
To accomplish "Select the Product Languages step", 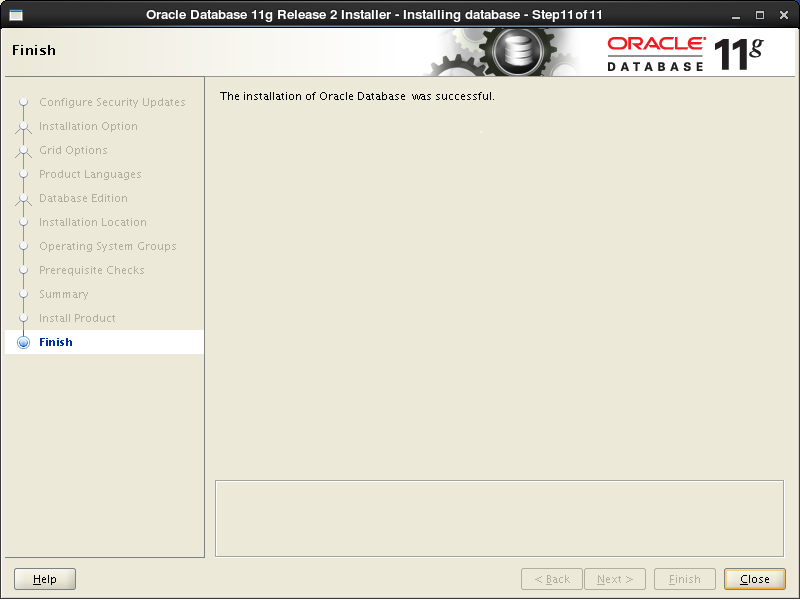I will tap(90, 174).
